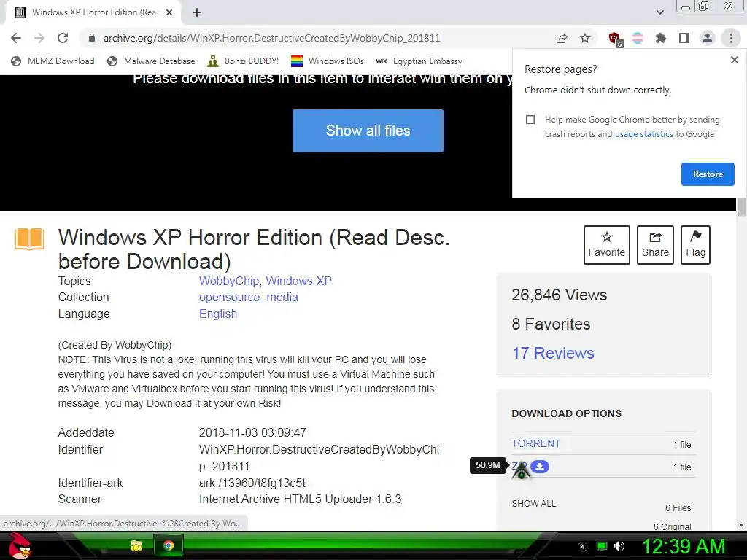Click the ZIP download icon
Screen dimensions: 747x560
[540, 467]
